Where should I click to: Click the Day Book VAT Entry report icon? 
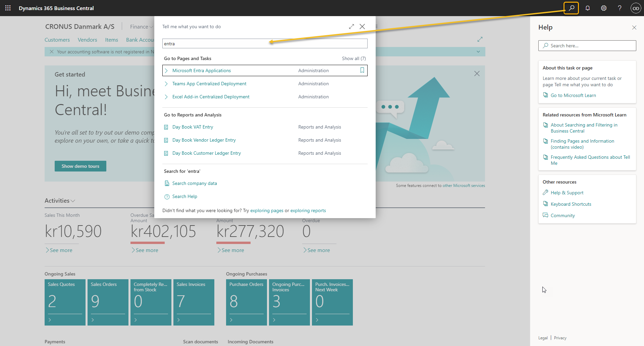[x=166, y=127]
